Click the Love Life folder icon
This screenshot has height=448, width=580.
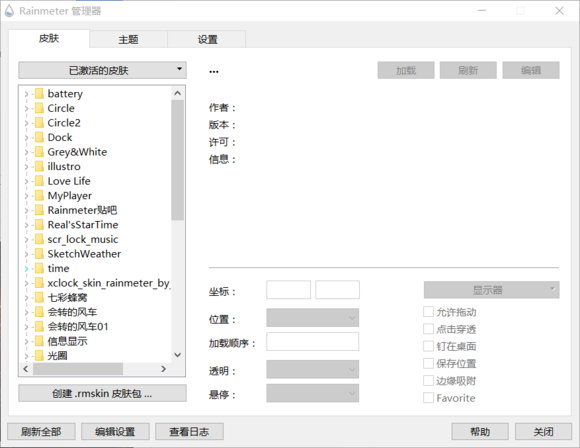pyautogui.click(x=39, y=181)
